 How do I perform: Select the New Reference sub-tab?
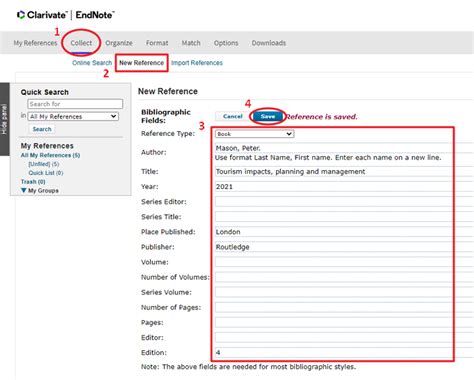click(142, 63)
